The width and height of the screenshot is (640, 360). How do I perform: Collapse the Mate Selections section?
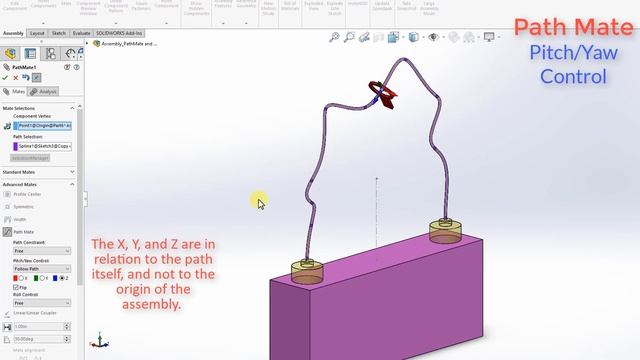(x=72, y=108)
